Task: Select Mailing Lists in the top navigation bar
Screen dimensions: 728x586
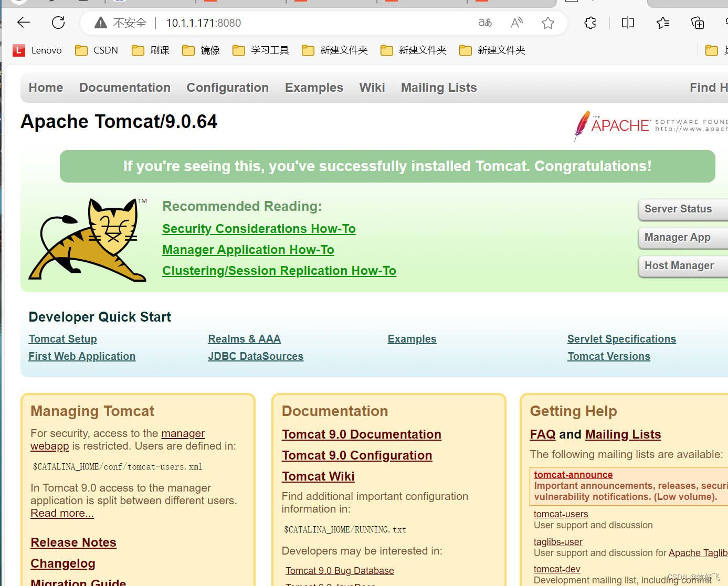Action: click(x=439, y=88)
